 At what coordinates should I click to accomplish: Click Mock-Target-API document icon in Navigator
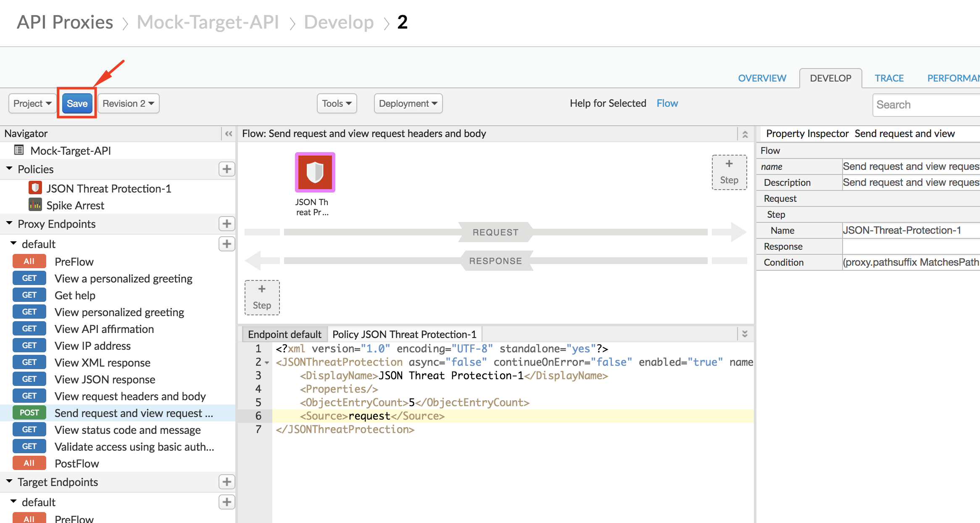click(x=19, y=150)
